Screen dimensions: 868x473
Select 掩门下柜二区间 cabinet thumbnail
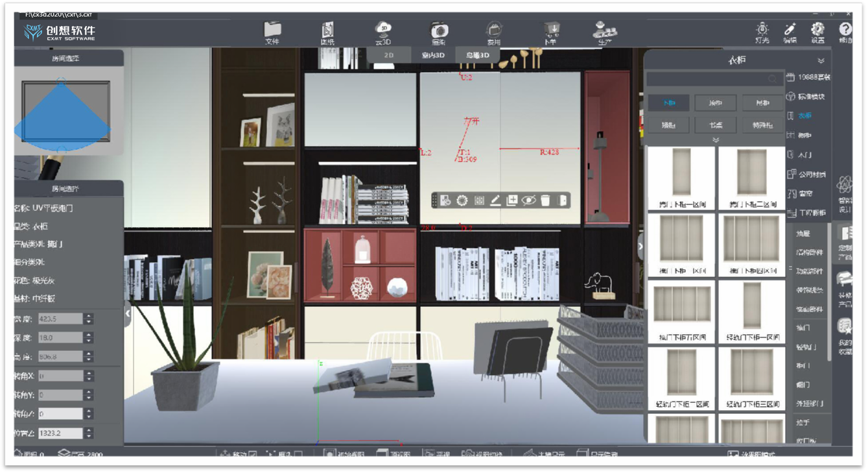click(751, 178)
